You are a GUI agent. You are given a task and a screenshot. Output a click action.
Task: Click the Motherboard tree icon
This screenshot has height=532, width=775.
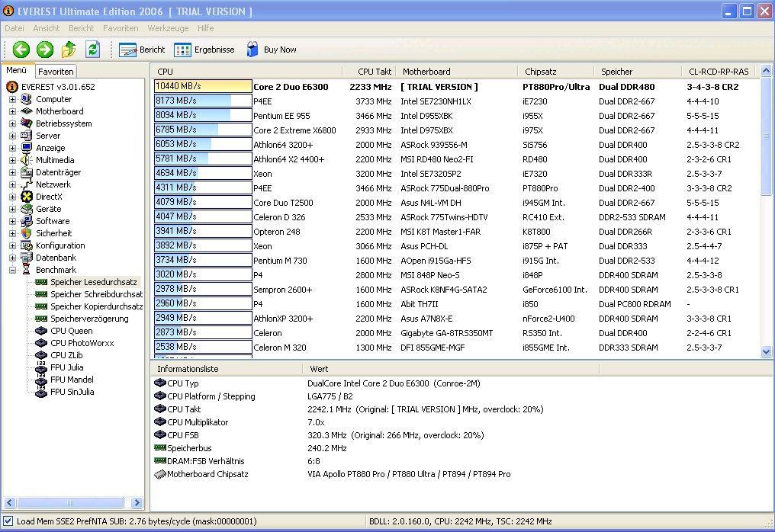coord(27,111)
